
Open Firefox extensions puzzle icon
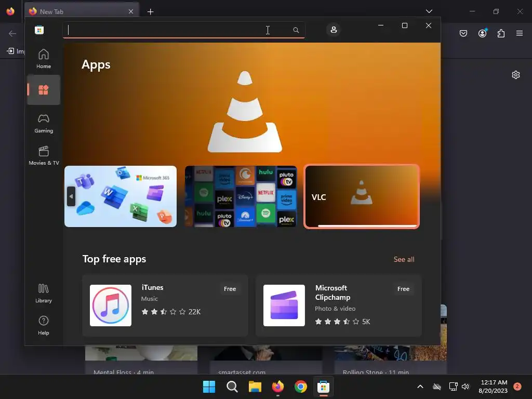[501, 33]
